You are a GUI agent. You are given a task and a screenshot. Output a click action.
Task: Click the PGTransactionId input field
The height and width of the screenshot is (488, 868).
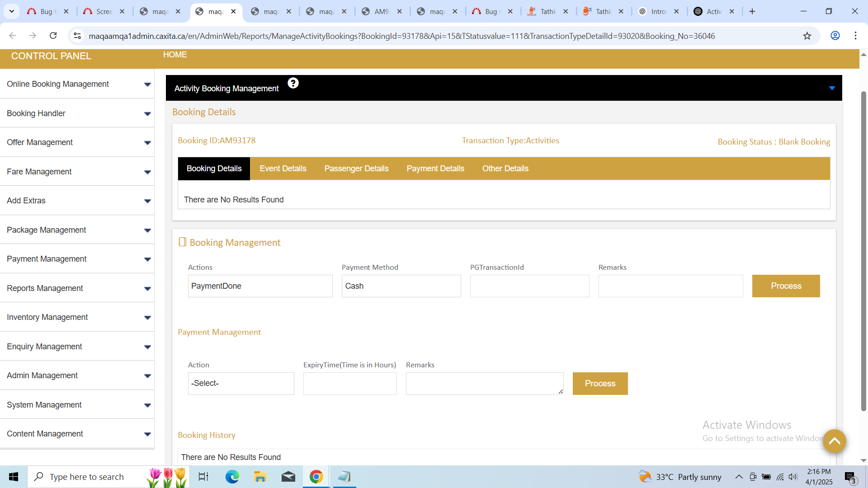(529, 286)
